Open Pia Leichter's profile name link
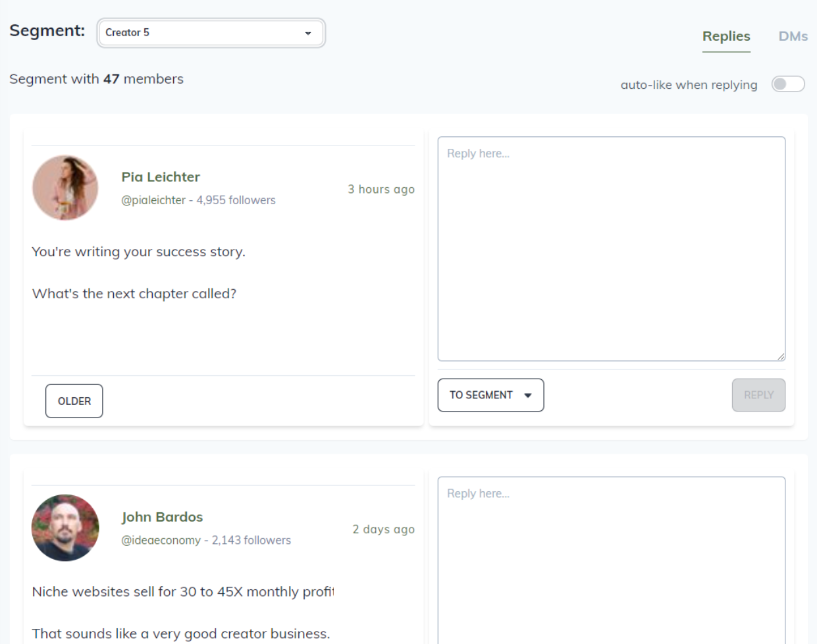817x644 pixels. [x=161, y=177]
